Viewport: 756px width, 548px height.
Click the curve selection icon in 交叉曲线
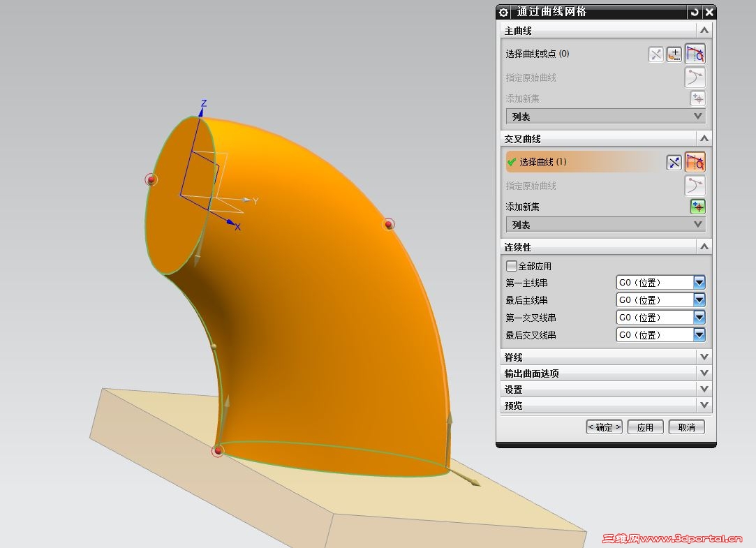coord(695,163)
